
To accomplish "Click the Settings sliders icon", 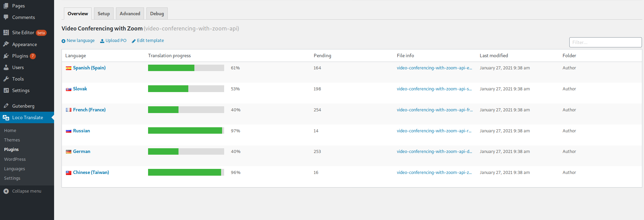I will pos(6,90).
